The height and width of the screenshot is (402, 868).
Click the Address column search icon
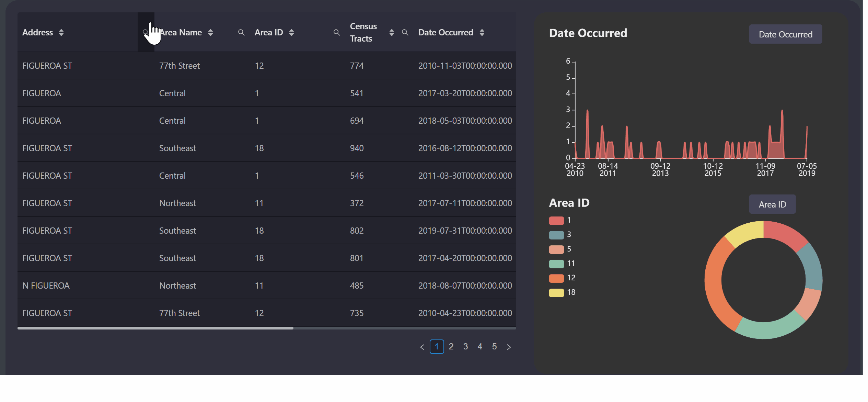coord(146,32)
